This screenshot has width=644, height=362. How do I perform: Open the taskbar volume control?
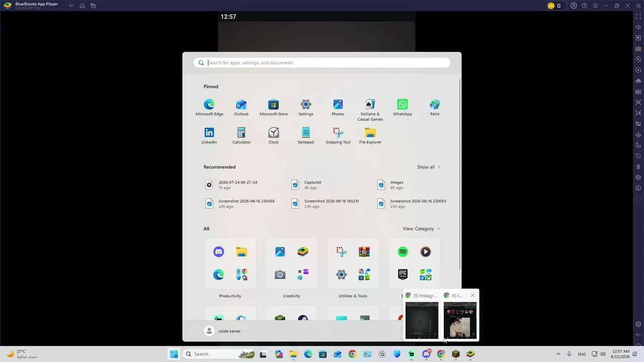click(603, 354)
